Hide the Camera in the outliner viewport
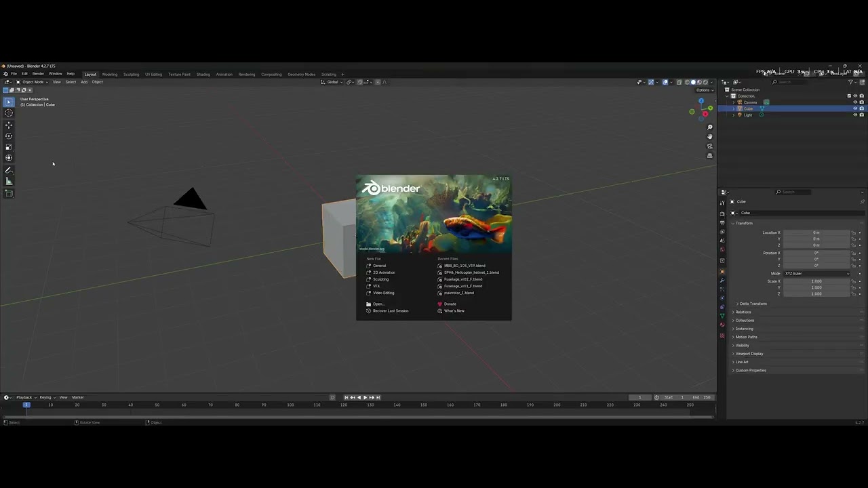The image size is (868, 488). pos(855,102)
